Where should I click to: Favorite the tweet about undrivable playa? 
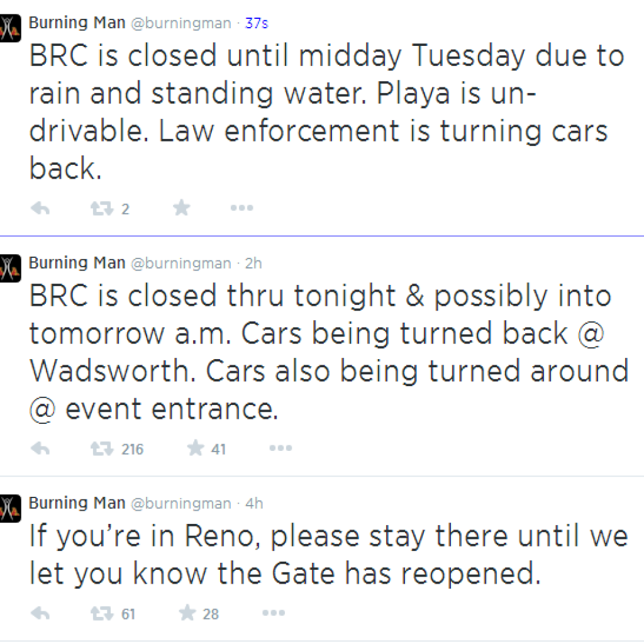pos(182,208)
